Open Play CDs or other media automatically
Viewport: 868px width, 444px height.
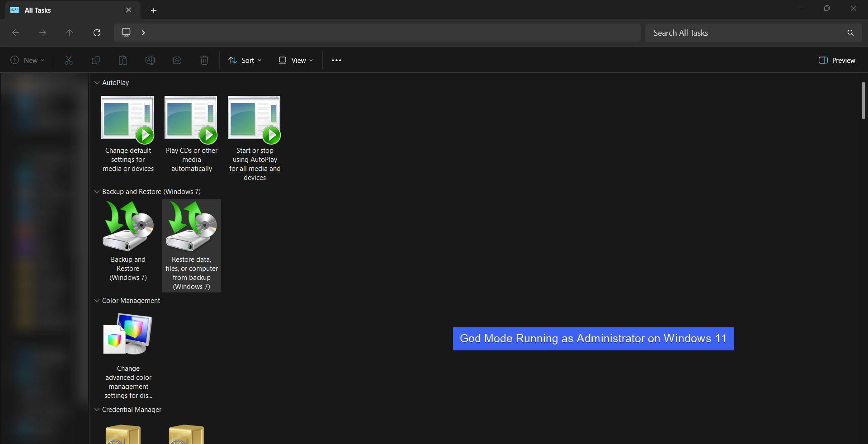(191, 134)
